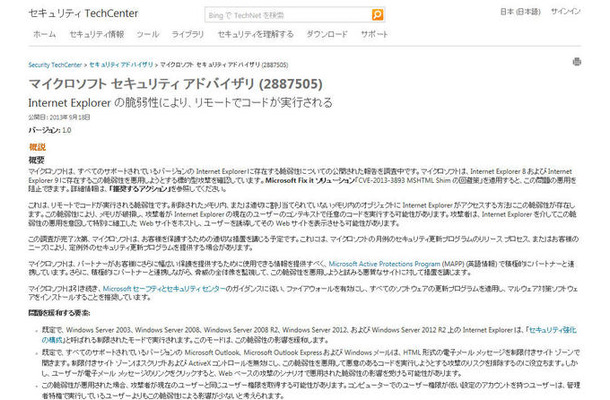610x400 pixels.
Task: Click the Security TechCenter breadcrumb link
Action: pyautogui.click(x=55, y=65)
